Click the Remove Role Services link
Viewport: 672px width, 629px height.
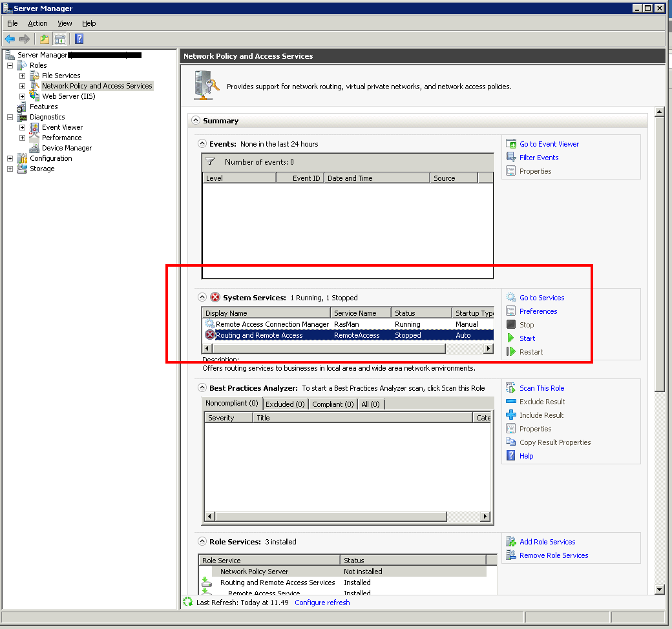554,555
